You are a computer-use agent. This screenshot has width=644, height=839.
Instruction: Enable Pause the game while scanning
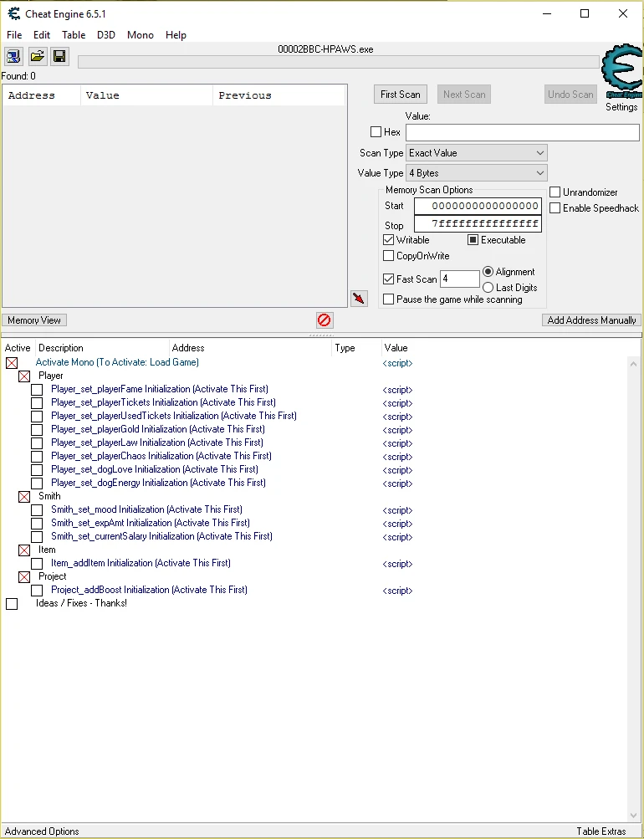pos(388,299)
